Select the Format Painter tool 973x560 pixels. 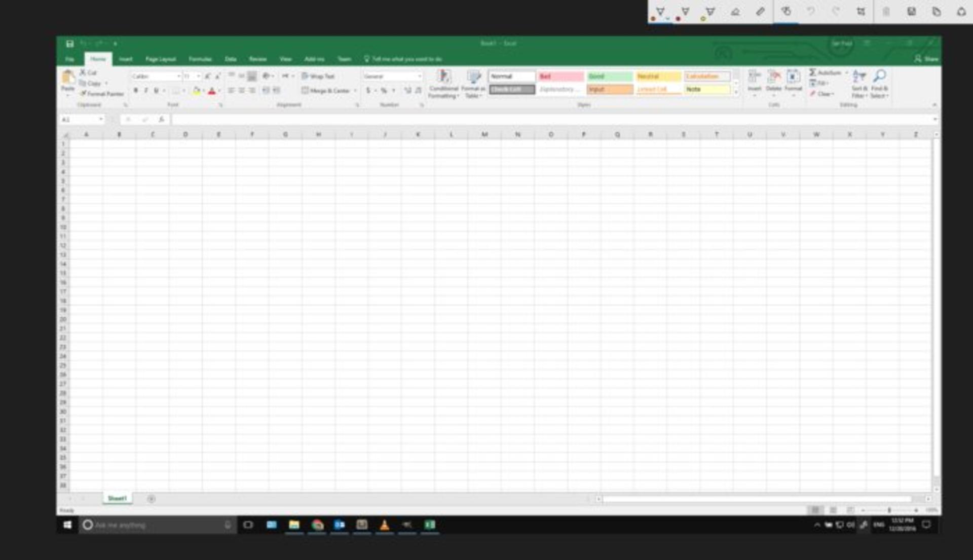[102, 94]
